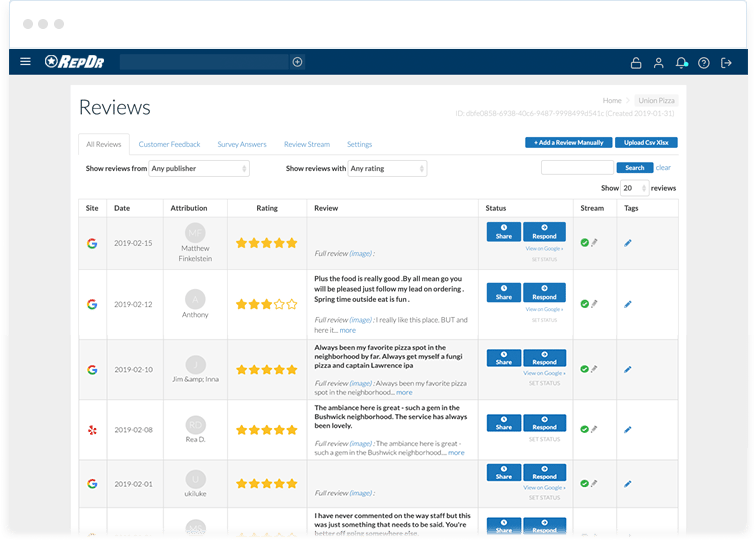The width and height of the screenshot is (755, 540).
Task: Share the Matthew Finkelstein review
Action: pyautogui.click(x=504, y=232)
